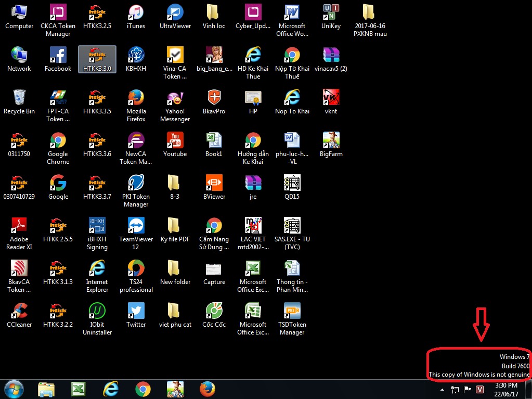Click the Yahoo! Messenger icon
The width and height of the screenshot is (532, 399).
coord(175,106)
